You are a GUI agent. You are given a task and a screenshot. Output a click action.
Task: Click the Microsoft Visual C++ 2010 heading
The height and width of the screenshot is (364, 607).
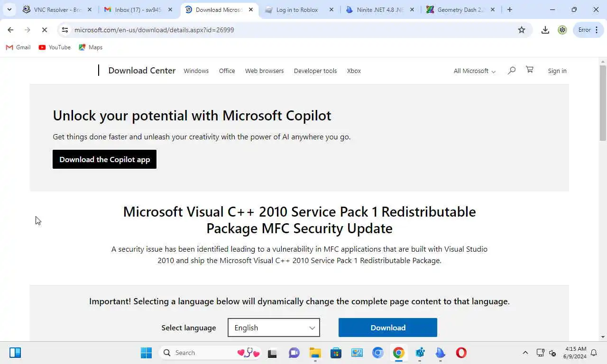(299, 220)
